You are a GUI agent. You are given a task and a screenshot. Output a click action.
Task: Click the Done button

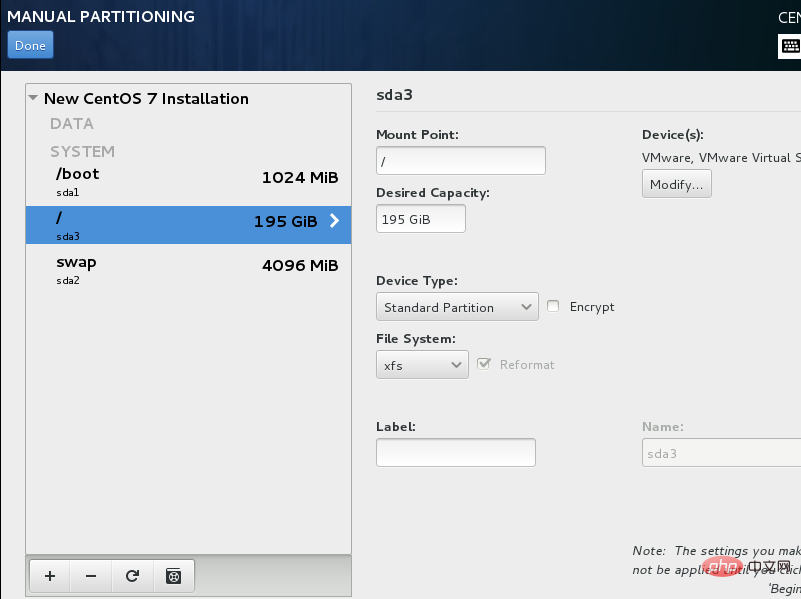[30, 45]
